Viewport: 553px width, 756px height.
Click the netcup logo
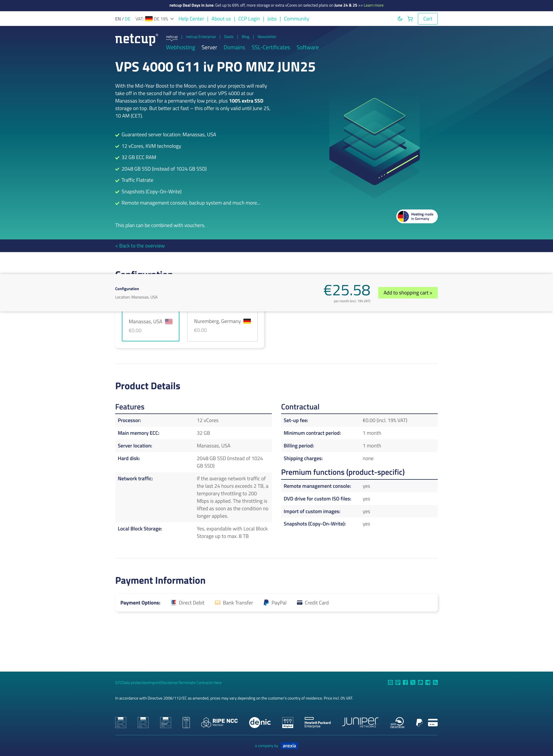137,39
